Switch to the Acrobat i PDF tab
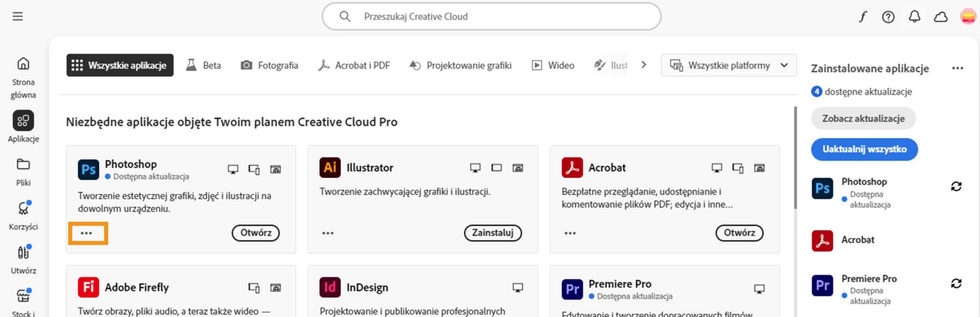Screen dimensions: 980x317 click(354, 65)
